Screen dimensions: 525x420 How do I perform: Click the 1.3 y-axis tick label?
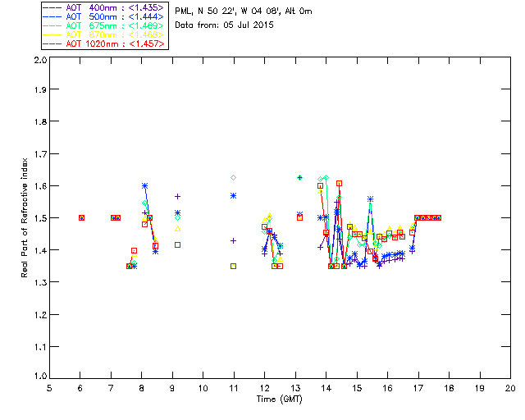coord(40,283)
